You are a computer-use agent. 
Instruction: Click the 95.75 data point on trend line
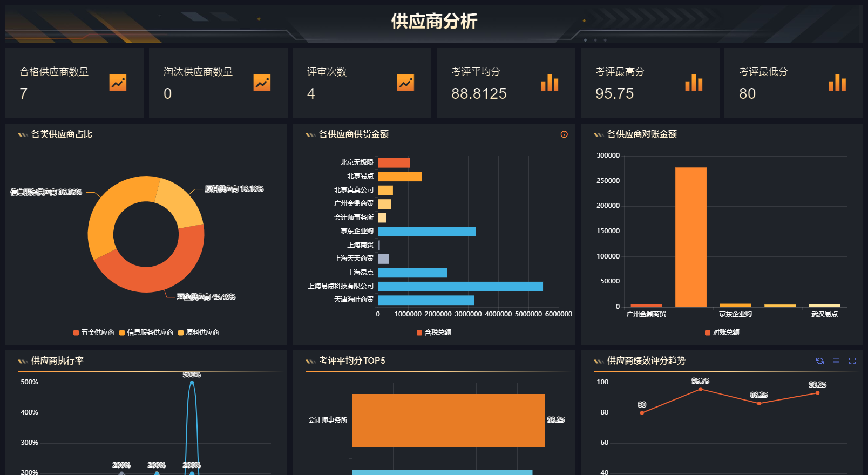click(700, 389)
